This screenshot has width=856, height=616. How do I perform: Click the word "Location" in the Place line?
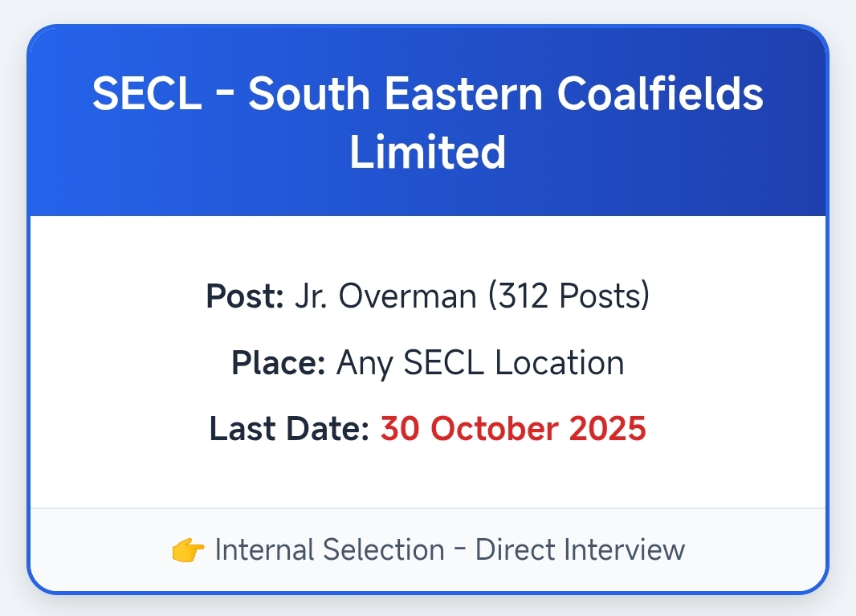560,363
